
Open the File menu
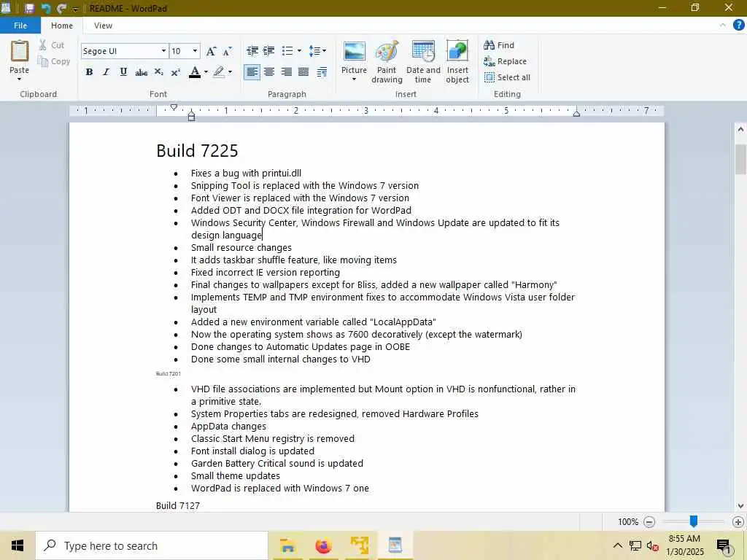[20, 26]
